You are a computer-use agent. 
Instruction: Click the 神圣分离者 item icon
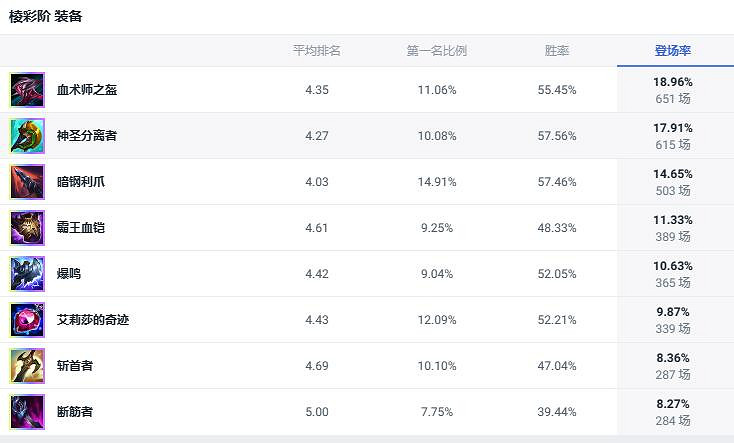pos(27,136)
